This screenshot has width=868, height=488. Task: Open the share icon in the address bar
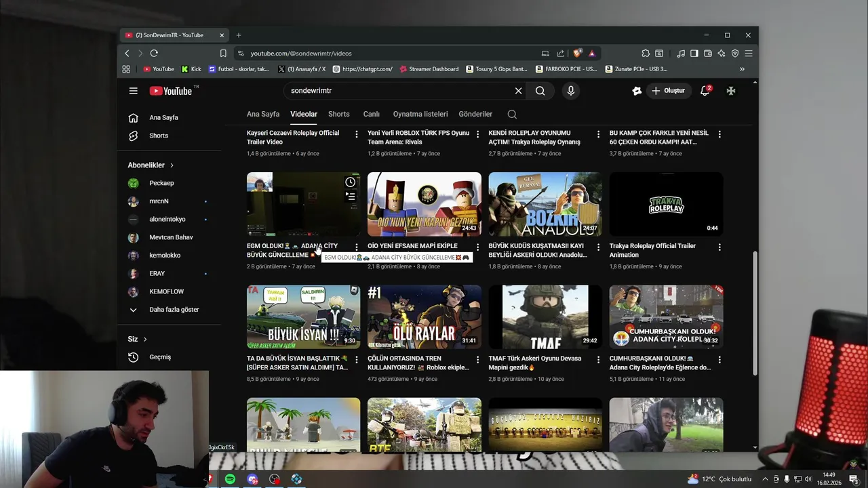pos(560,54)
